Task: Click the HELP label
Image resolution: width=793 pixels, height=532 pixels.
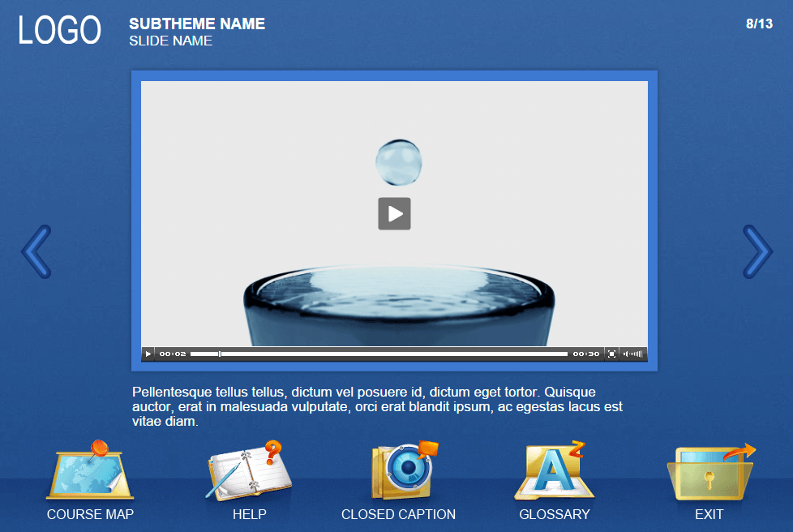Action: tap(249, 514)
